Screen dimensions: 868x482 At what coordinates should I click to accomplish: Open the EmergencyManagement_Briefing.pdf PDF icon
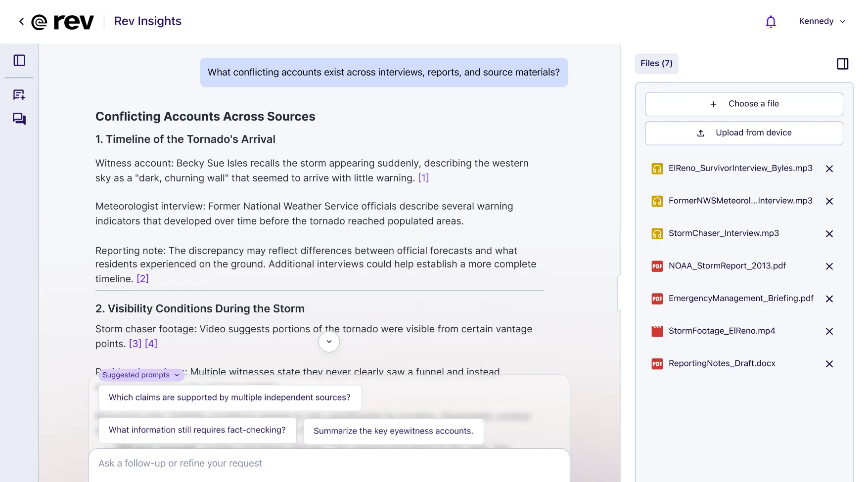point(657,299)
